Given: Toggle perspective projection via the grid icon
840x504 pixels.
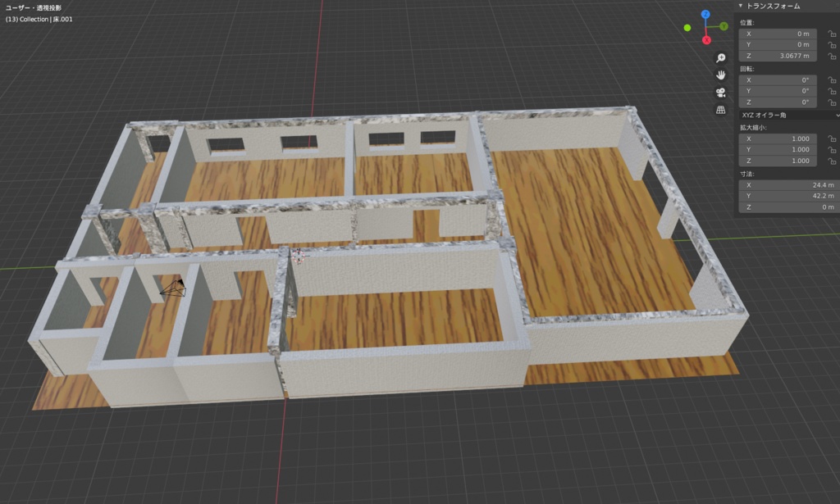Looking at the screenshot, I should (720, 108).
